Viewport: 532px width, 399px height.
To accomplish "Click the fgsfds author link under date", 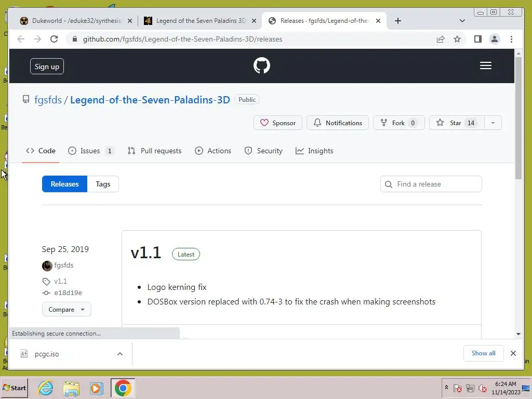I will tap(64, 265).
